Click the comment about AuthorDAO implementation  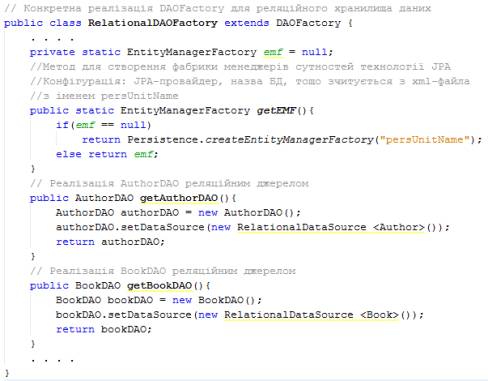(x=169, y=184)
